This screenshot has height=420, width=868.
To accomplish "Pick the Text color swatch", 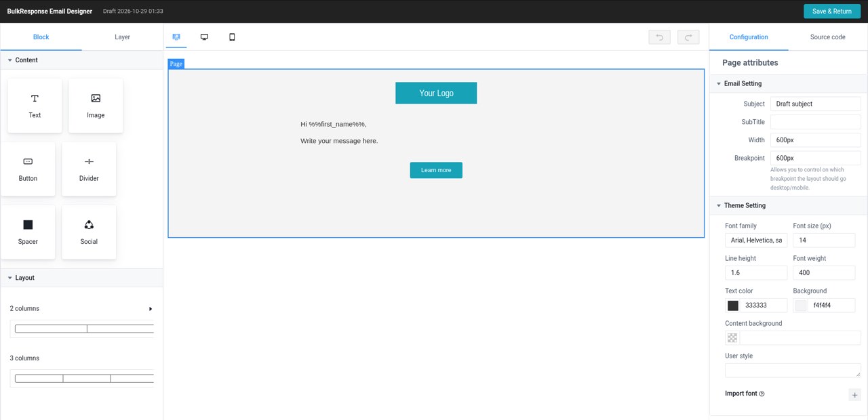I will pyautogui.click(x=733, y=306).
